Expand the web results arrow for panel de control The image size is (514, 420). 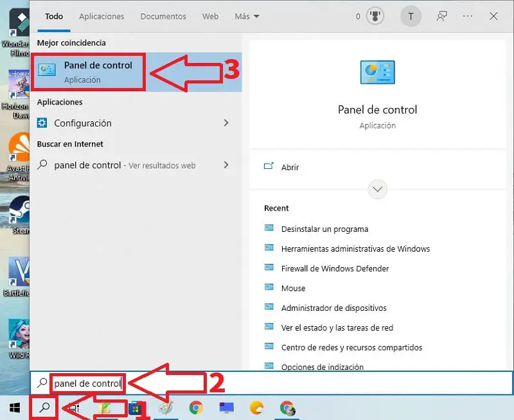(x=226, y=165)
